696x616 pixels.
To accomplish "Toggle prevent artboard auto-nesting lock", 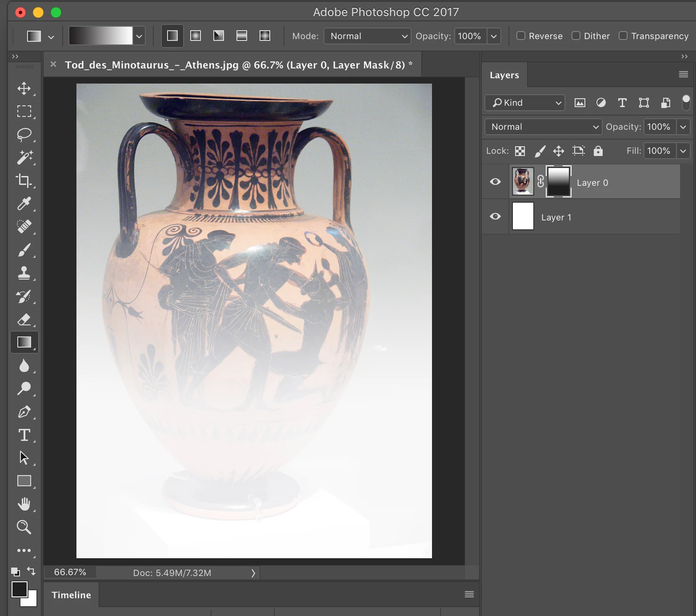I will (578, 151).
